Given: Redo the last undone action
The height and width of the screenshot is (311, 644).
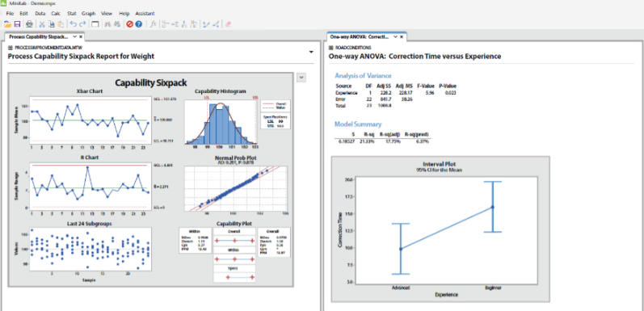Looking at the screenshot, I should pyautogui.click(x=82, y=24).
